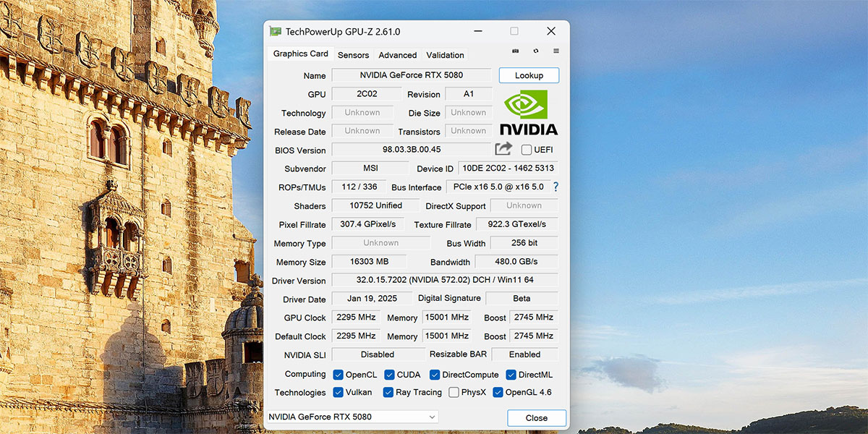Click the Subvendor value MSI

pyautogui.click(x=370, y=169)
